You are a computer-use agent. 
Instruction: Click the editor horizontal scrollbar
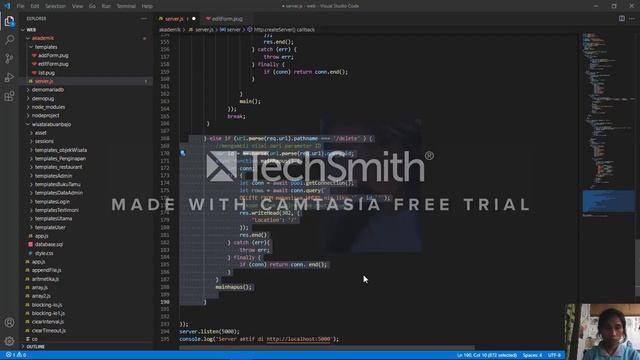click(327, 348)
